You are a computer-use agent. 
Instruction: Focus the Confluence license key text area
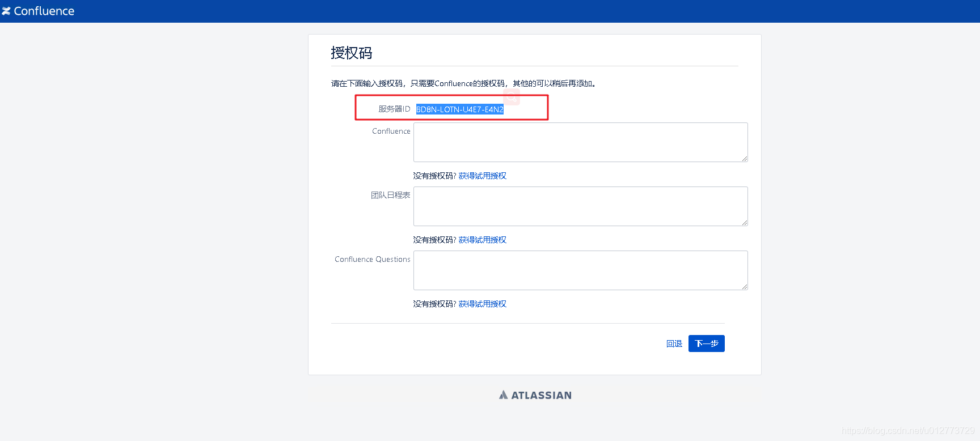point(581,142)
